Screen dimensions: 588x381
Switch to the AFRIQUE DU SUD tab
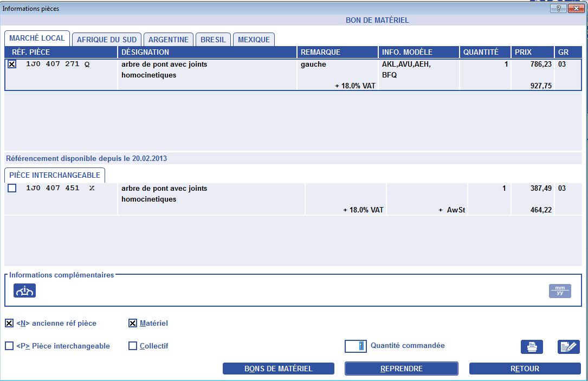(107, 40)
